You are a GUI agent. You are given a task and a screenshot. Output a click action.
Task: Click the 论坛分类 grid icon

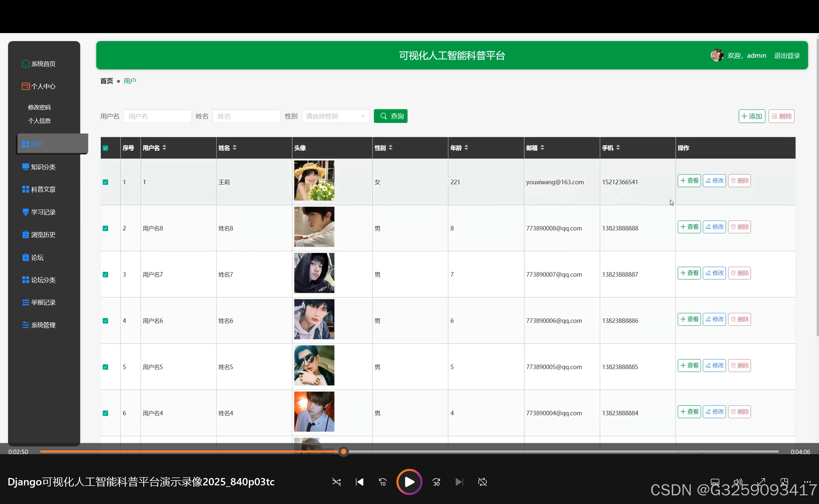click(26, 280)
